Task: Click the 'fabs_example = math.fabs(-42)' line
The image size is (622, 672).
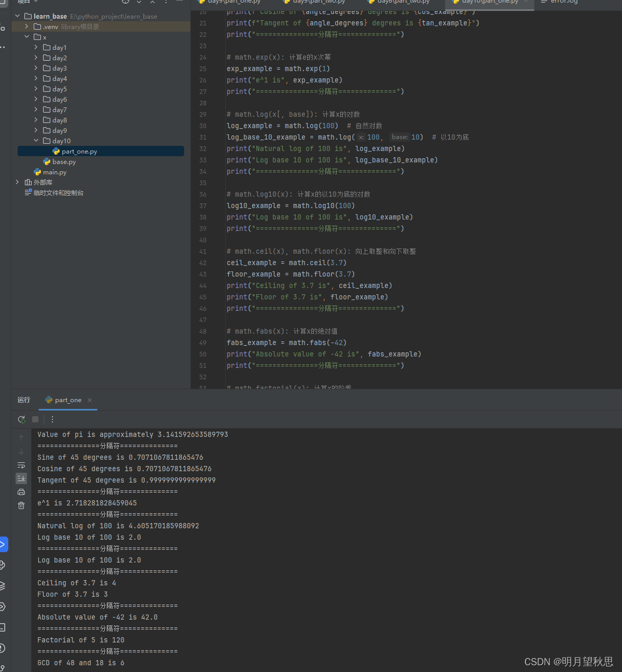Action: (286, 342)
